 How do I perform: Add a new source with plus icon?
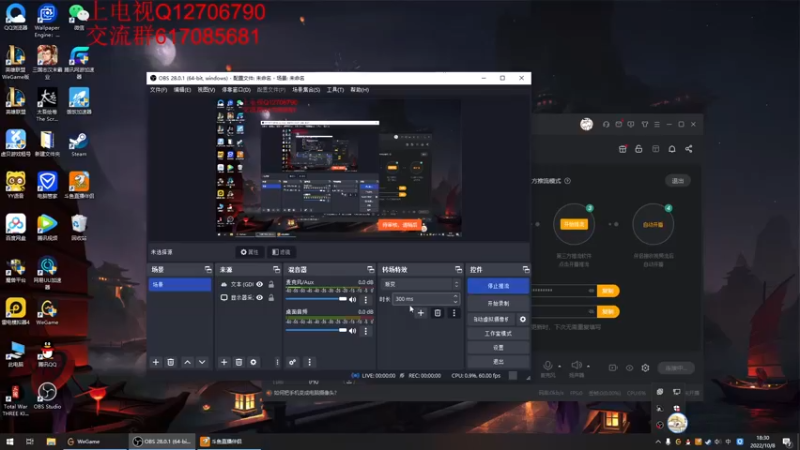pyautogui.click(x=224, y=362)
